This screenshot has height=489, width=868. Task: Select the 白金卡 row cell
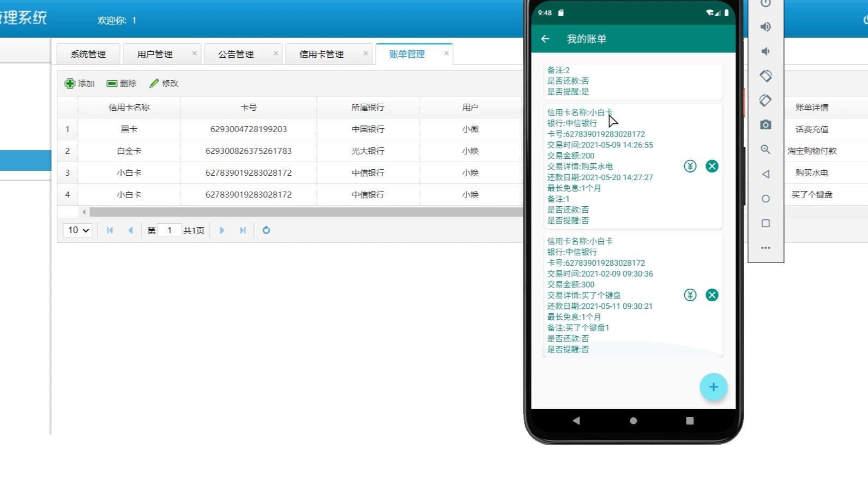click(129, 151)
